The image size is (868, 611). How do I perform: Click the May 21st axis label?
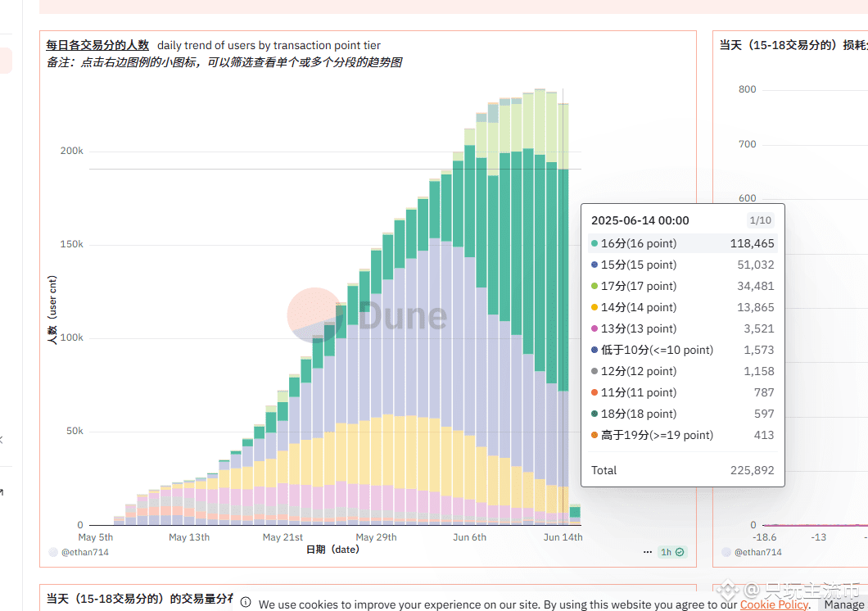click(283, 537)
